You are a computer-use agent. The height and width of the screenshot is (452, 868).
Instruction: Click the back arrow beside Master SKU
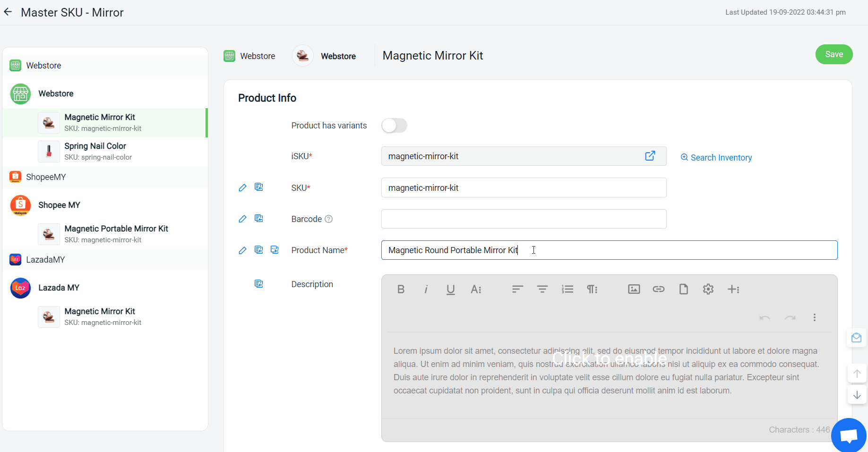pos(8,12)
